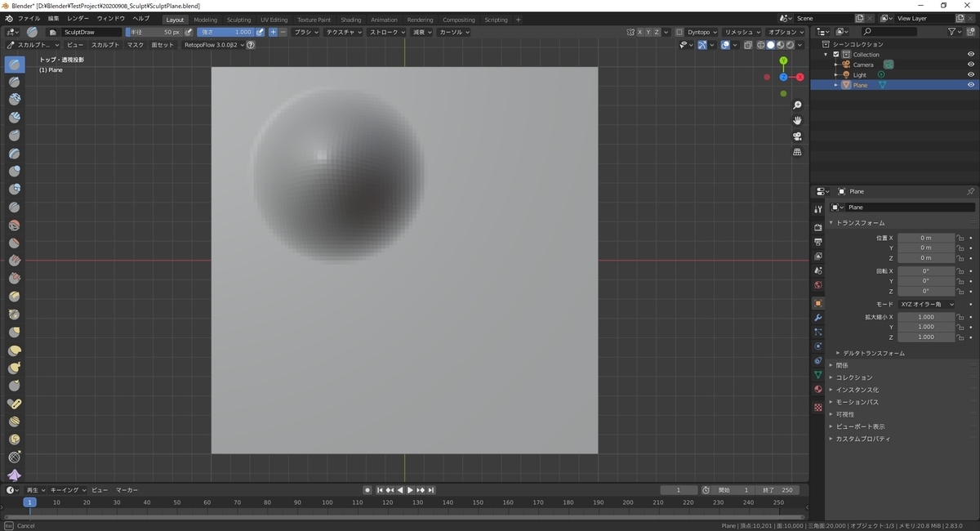Adjust the 半径 radius slider
The image size is (980, 531).
click(x=154, y=32)
